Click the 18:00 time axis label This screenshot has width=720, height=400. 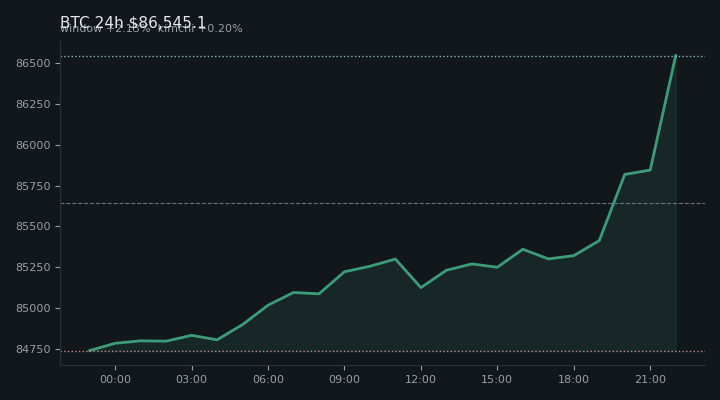pos(574,379)
